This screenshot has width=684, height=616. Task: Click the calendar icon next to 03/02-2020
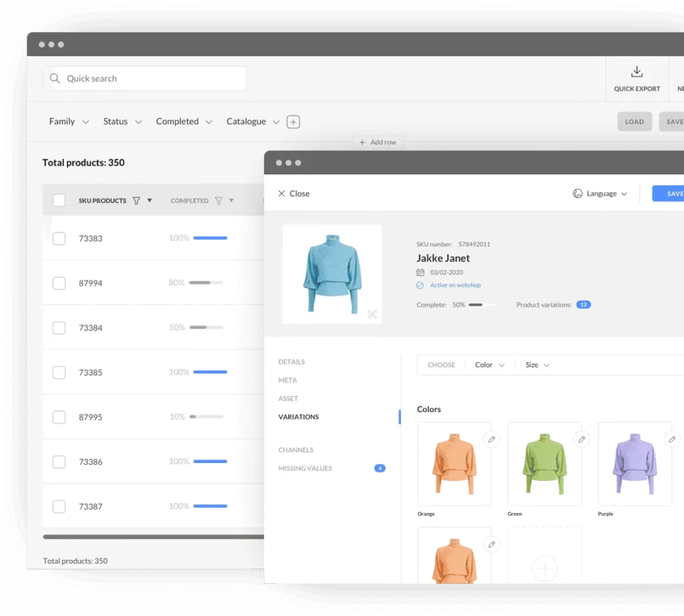420,272
